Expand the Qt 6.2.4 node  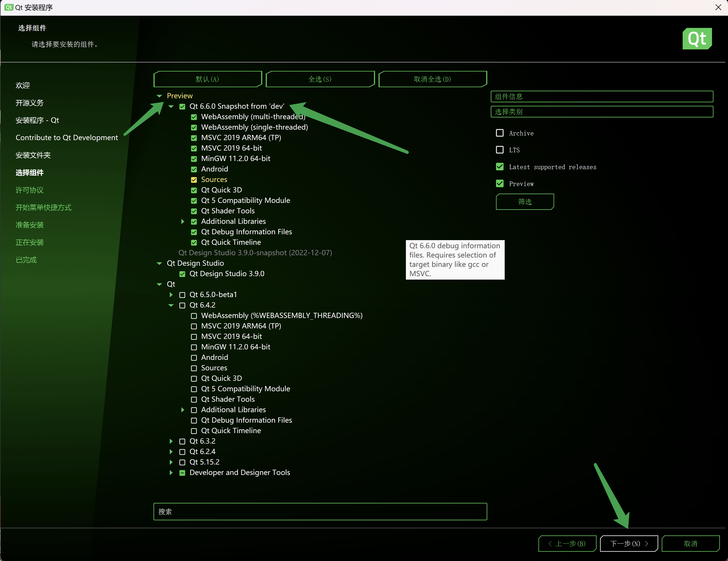171,452
